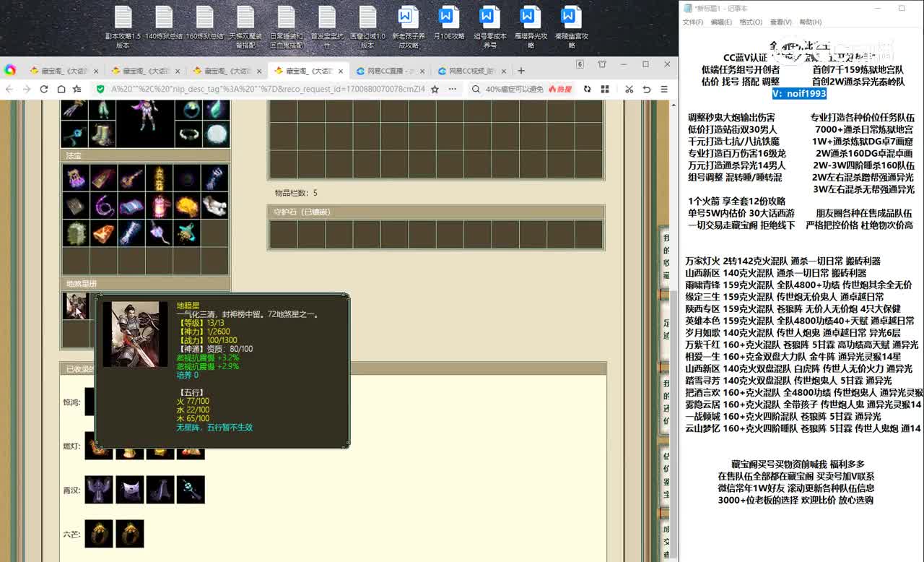The image size is (924, 562).
Task: Select the purple whip treasure in 法宝 second row
Action: point(103,206)
